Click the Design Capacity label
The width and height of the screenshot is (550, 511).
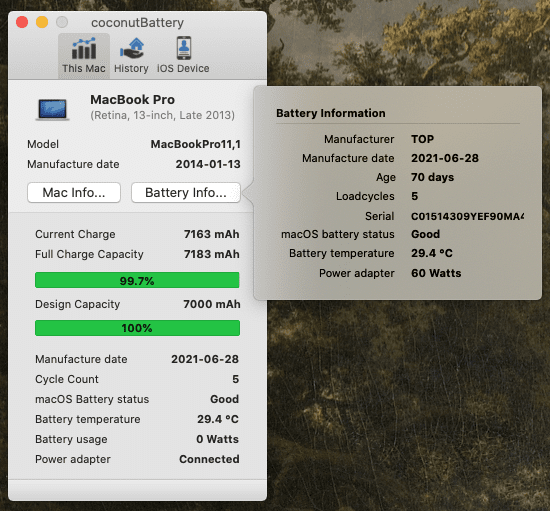(x=78, y=304)
